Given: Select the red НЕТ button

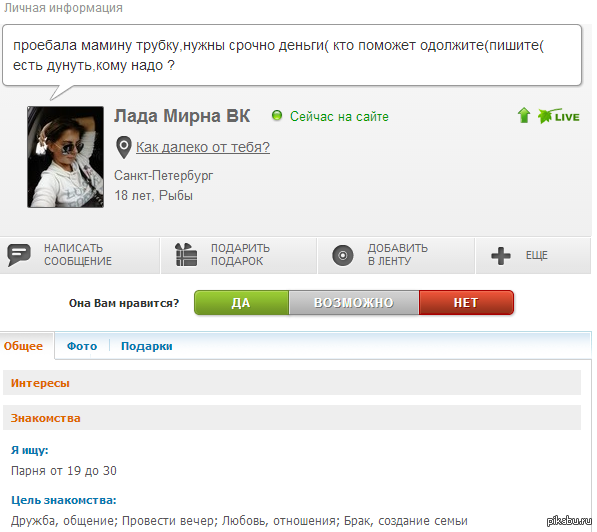Looking at the screenshot, I should coord(466,303).
